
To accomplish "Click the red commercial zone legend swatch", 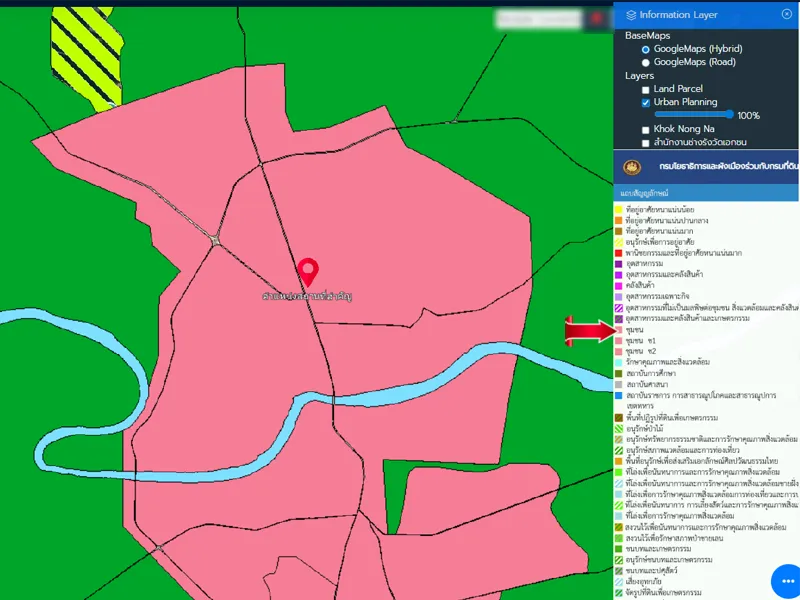I will point(619,253).
